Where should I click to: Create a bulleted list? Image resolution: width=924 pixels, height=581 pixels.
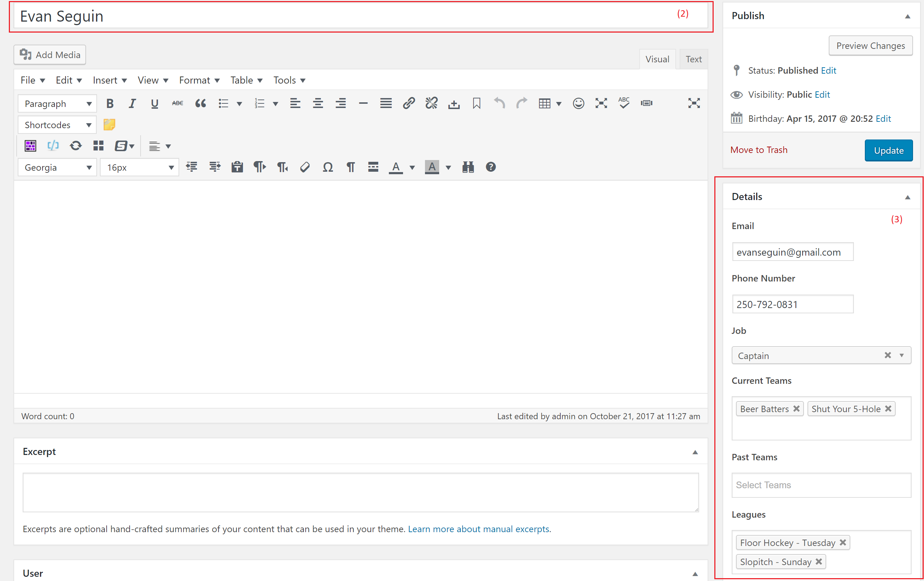coord(223,103)
